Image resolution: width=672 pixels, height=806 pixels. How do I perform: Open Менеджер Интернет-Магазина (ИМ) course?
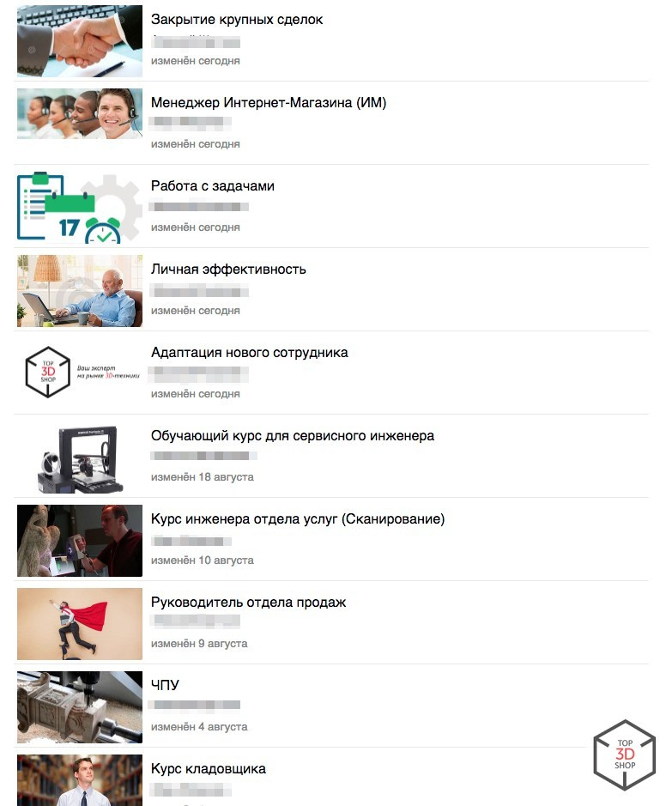click(268, 103)
